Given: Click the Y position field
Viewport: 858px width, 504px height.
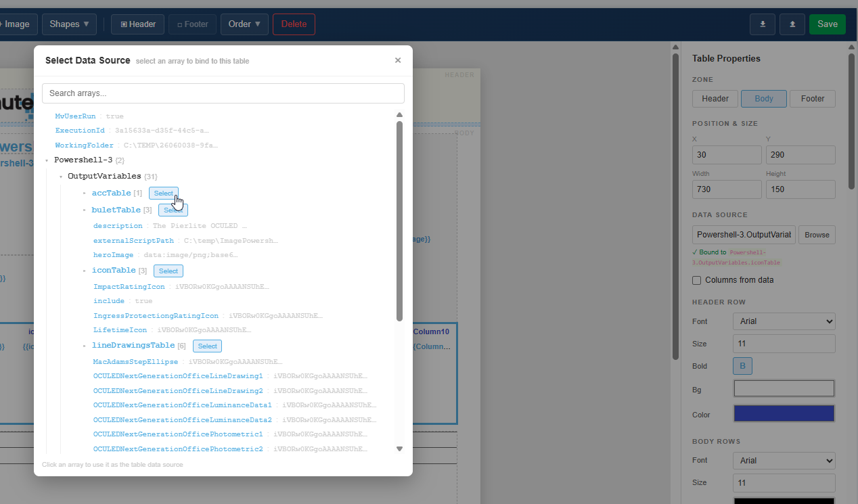Looking at the screenshot, I should (x=800, y=155).
